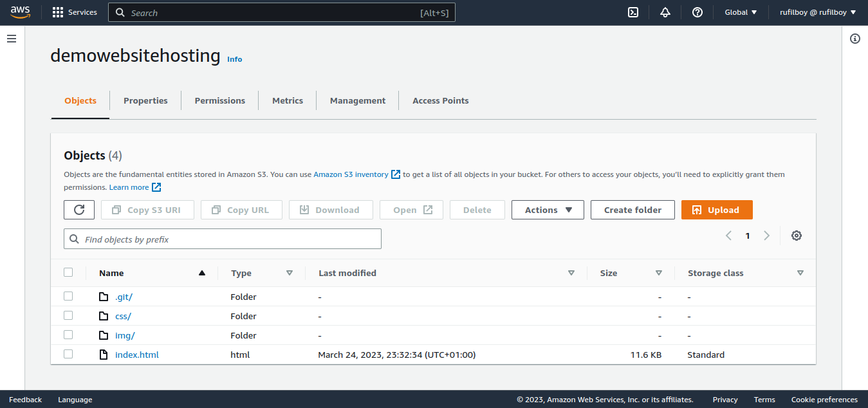Sort by Size column arrow
868x408 pixels.
[659, 273]
